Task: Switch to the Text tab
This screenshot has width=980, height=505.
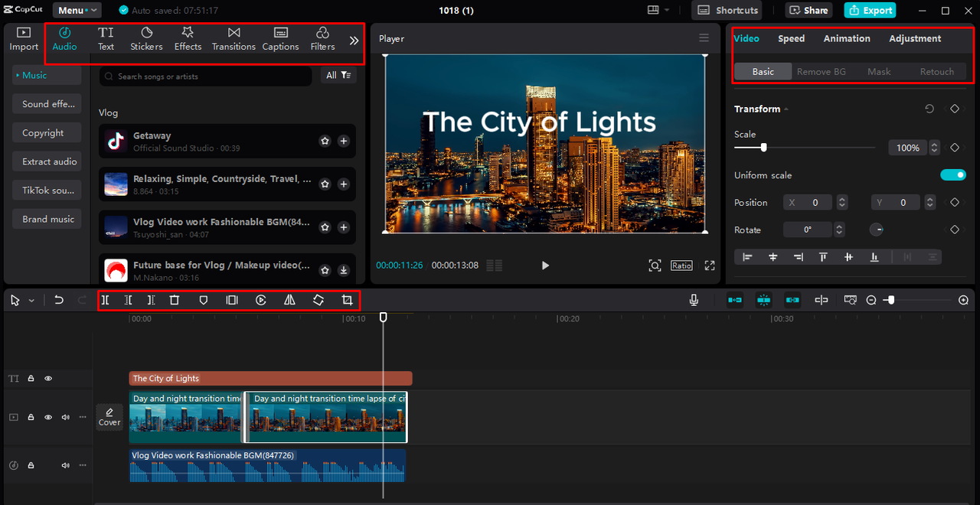Action: pos(106,39)
